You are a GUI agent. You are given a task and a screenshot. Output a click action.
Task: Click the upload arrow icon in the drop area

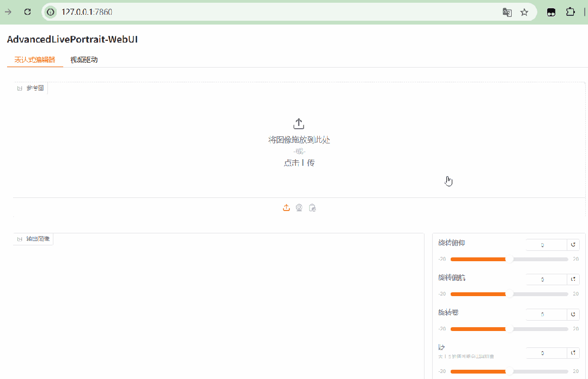click(299, 123)
